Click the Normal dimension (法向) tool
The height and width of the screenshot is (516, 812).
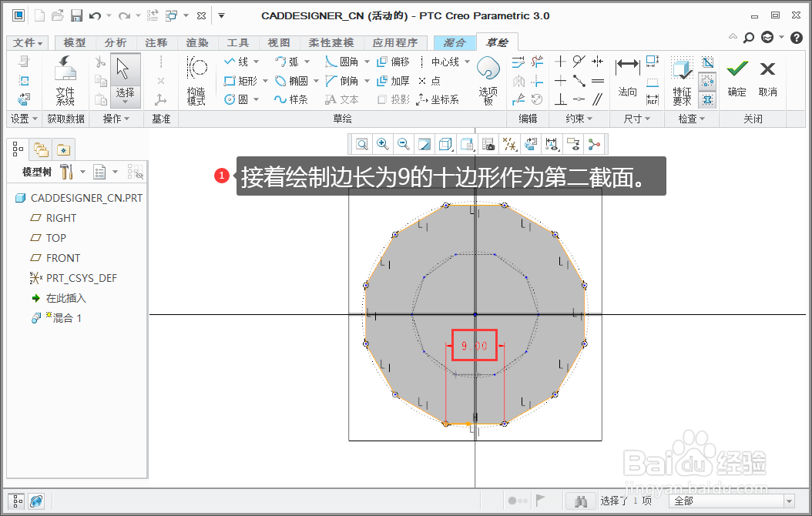(x=627, y=78)
